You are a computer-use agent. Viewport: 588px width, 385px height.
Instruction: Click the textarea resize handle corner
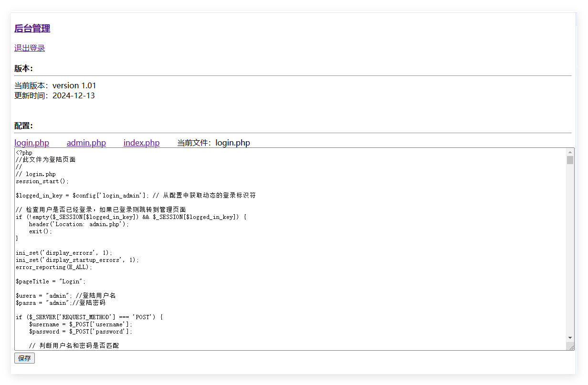pyautogui.click(x=570, y=347)
